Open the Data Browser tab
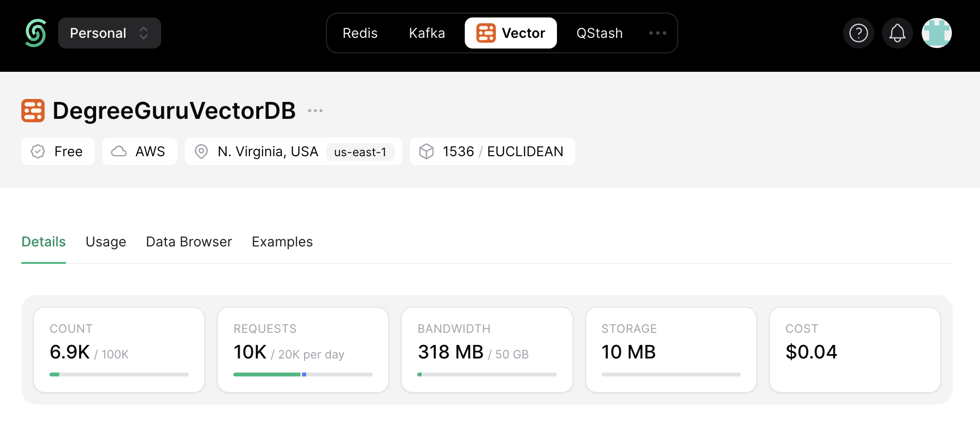The width and height of the screenshot is (980, 423). point(189,242)
